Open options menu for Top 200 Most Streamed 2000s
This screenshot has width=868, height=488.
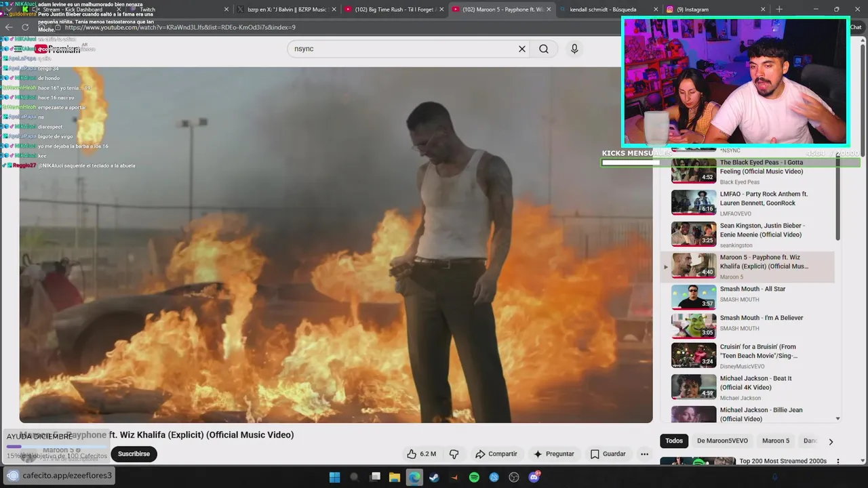(x=838, y=462)
